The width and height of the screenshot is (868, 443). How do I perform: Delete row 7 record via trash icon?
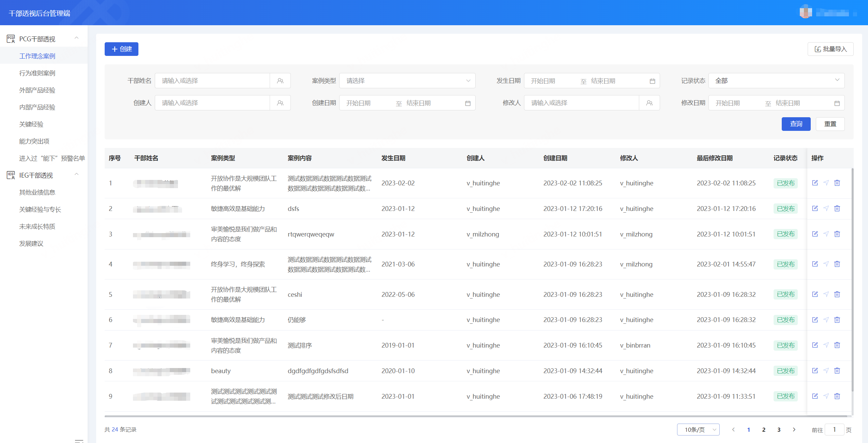coord(837,345)
